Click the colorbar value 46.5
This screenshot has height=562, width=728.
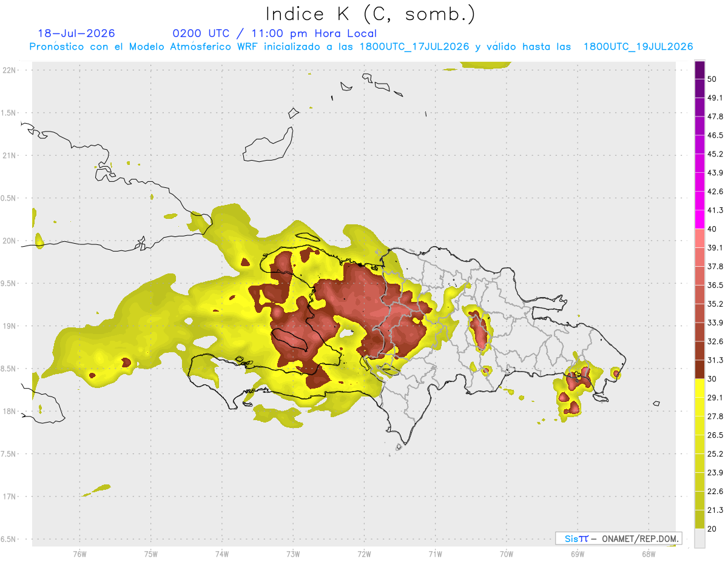[715, 135]
